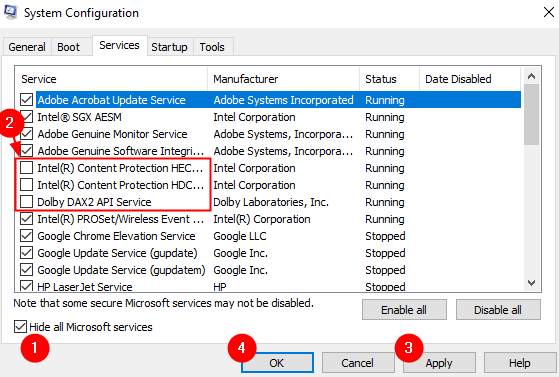Click the System Configuration title bar icon
559x377 pixels.
(x=10, y=12)
